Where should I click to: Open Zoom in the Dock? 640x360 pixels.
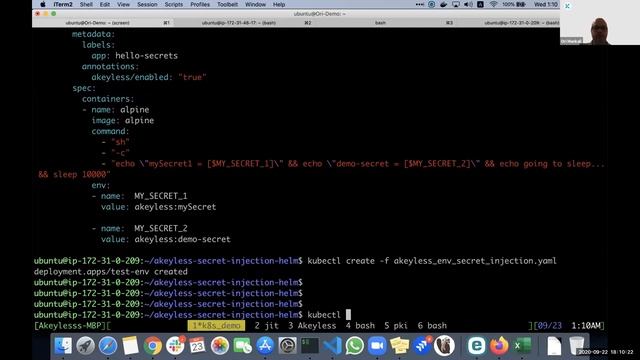click(377, 346)
